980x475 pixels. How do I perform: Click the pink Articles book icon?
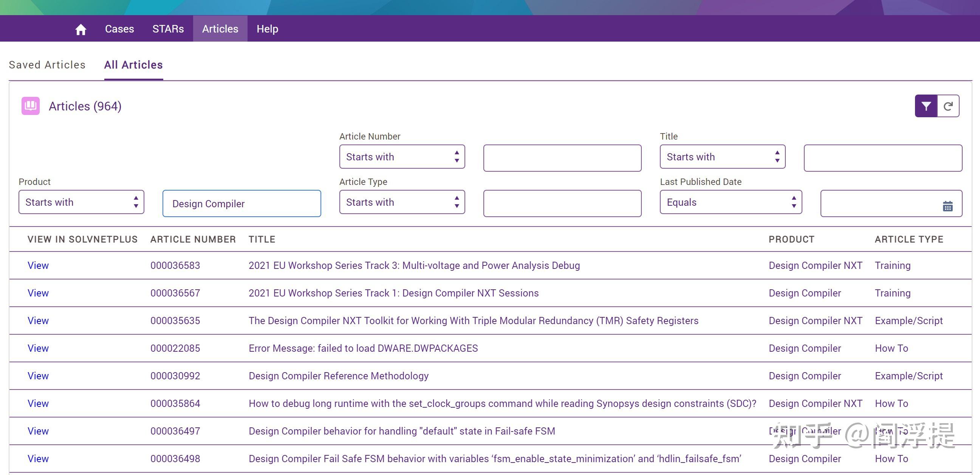[x=31, y=106]
